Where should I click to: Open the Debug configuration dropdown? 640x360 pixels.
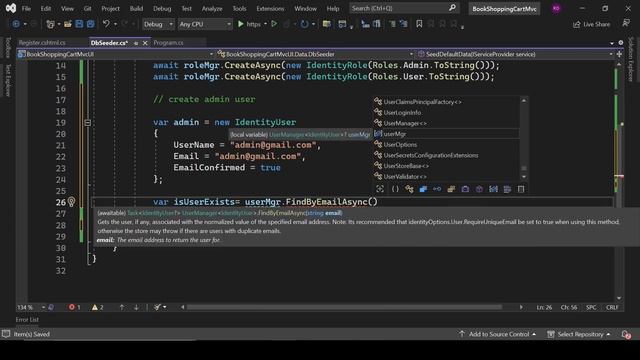click(158, 24)
